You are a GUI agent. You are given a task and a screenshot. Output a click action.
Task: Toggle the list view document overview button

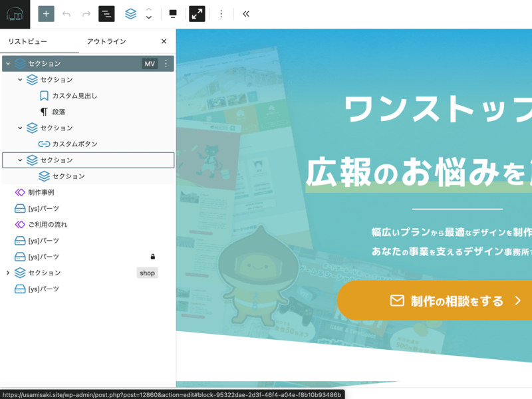pos(106,14)
